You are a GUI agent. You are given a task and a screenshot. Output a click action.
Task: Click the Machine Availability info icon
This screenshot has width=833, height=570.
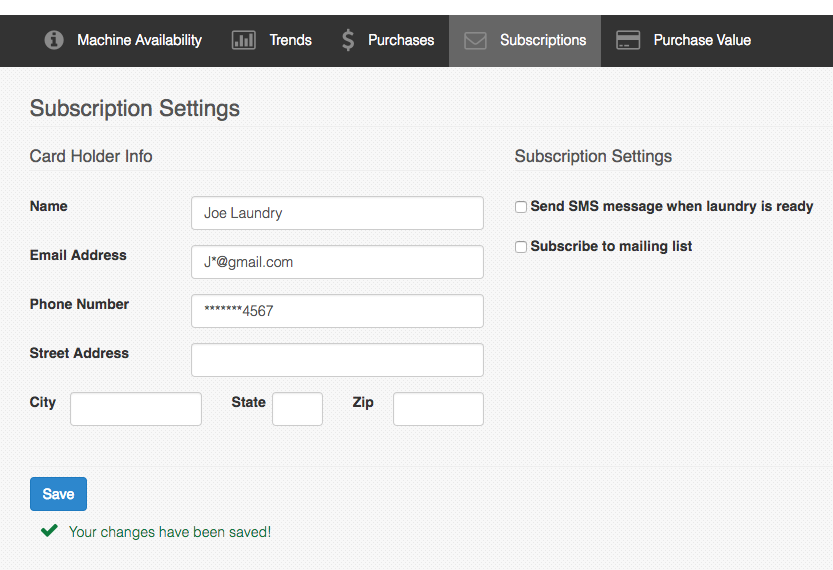pyautogui.click(x=54, y=41)
